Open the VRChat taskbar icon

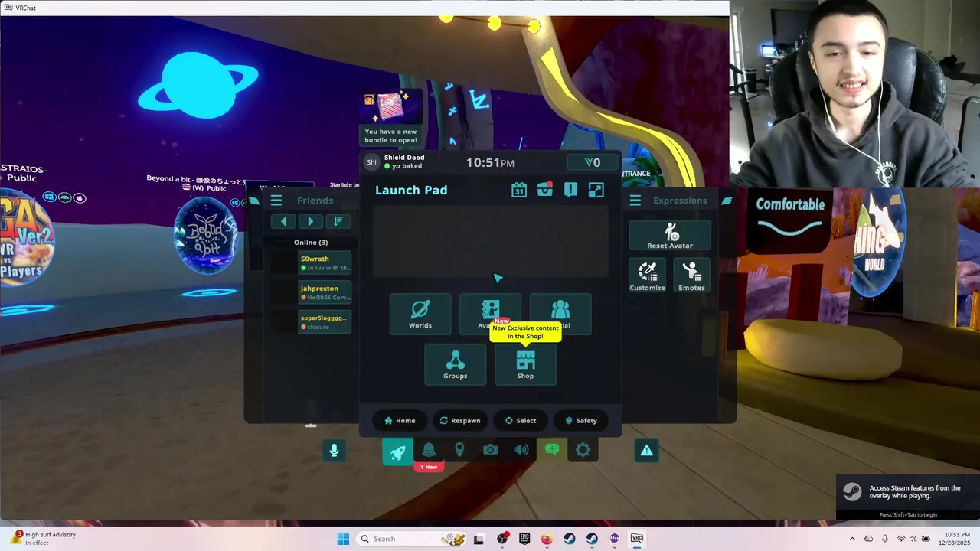(636, 539)
